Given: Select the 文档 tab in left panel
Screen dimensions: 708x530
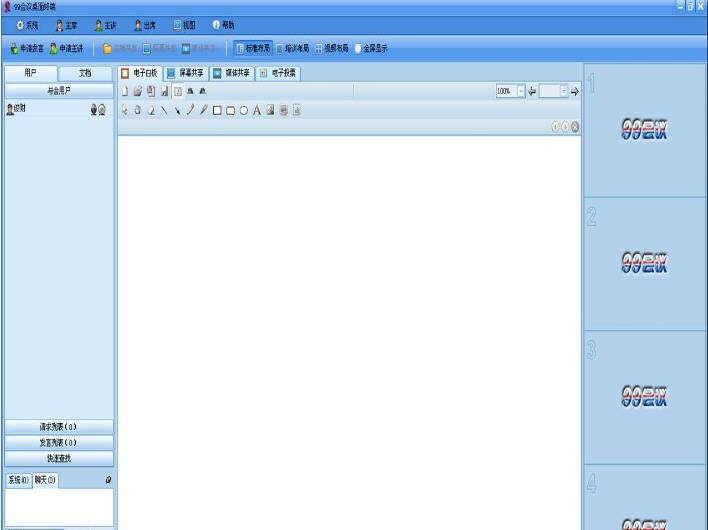Looking at the screenshot, I should (x=85, y=73).
